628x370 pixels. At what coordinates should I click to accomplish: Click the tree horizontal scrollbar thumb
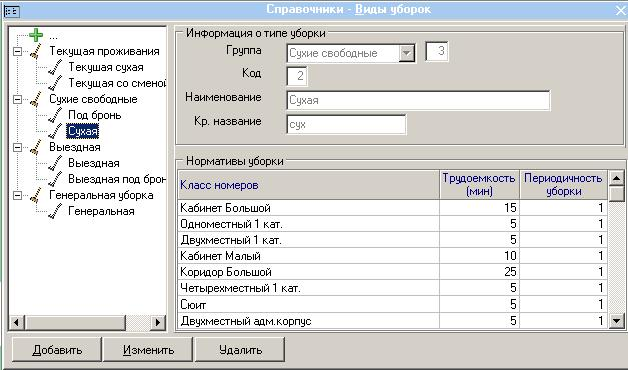[x=75, y=322]
